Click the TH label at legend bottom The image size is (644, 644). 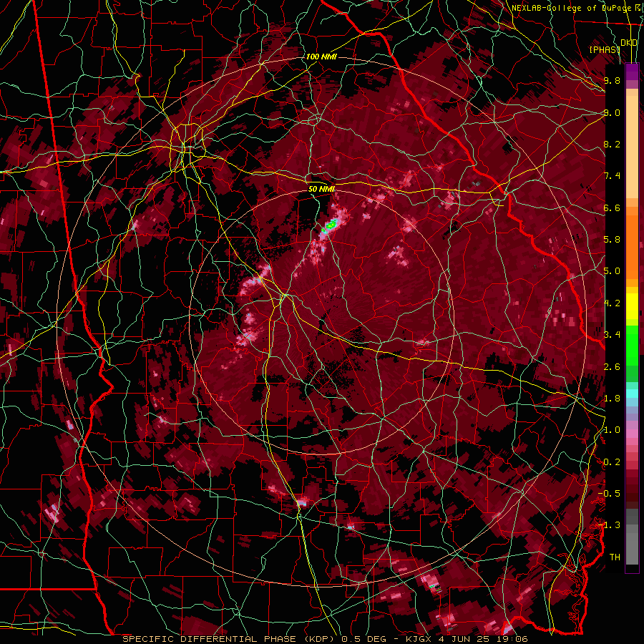pos(615,557)
